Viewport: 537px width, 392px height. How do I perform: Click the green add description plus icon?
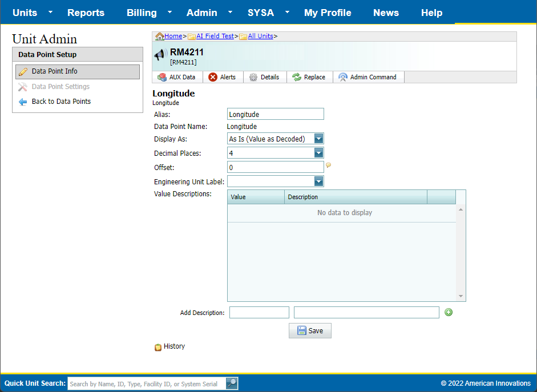[x=449, y=312]
